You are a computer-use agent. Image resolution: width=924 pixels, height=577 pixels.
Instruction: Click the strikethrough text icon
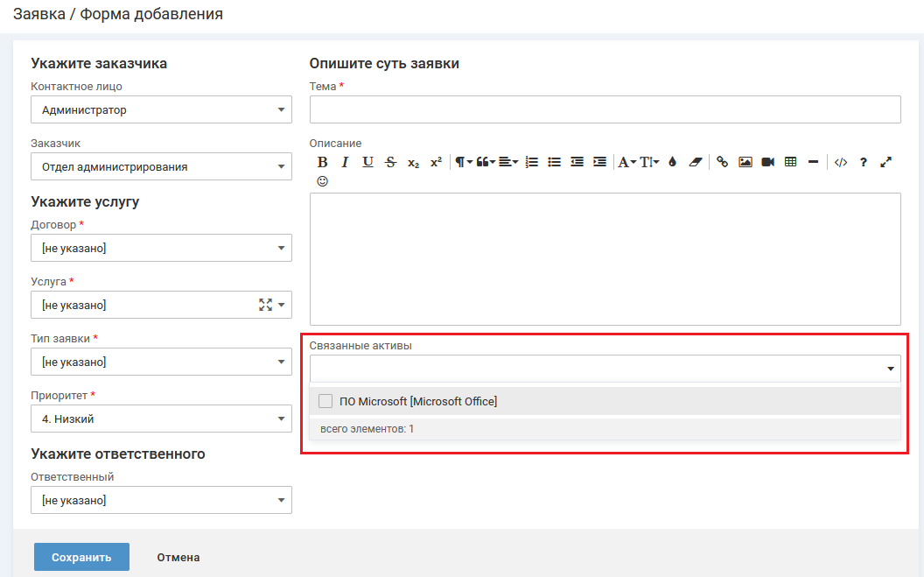390,162
